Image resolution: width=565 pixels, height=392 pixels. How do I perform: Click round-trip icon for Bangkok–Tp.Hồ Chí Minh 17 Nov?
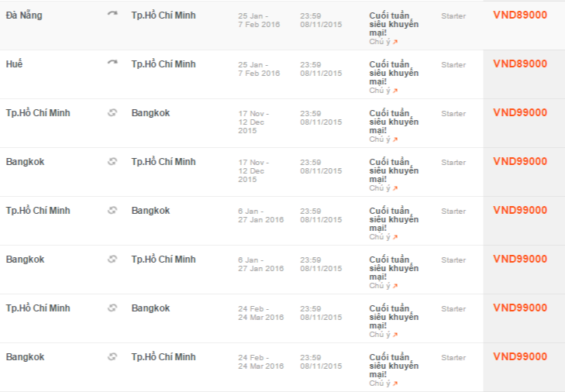(112, 161)
